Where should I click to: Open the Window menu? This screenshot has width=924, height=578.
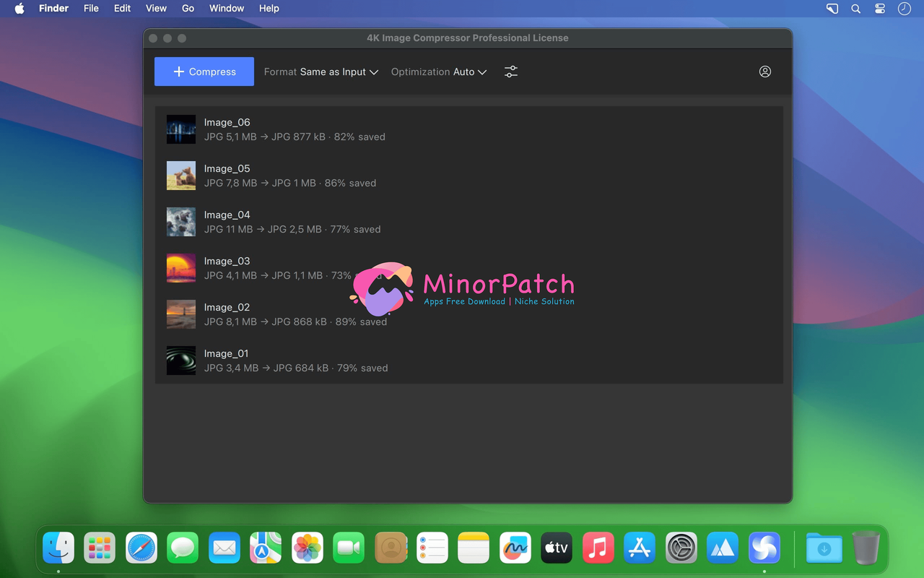pos(227,9)
